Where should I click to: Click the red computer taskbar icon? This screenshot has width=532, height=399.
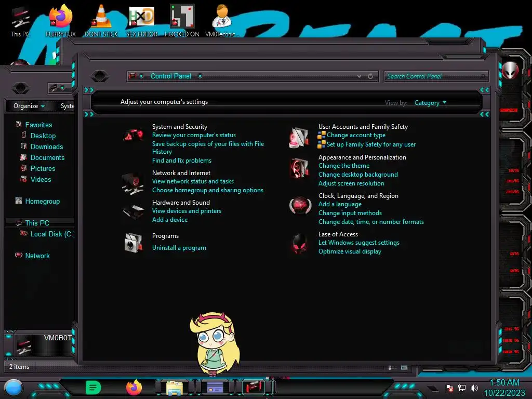pyautogui.click(x=254, y=388)
